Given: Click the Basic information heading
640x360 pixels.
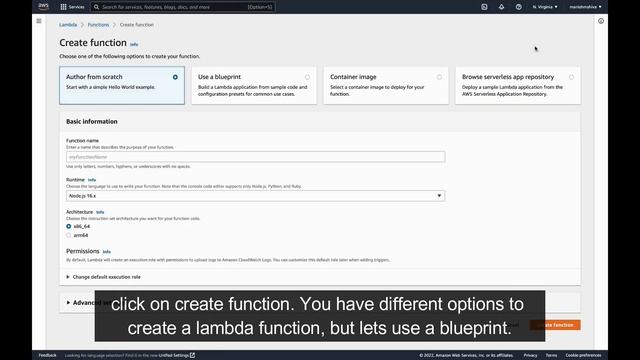Looking at the screenshot, I should tap(92, 122).
